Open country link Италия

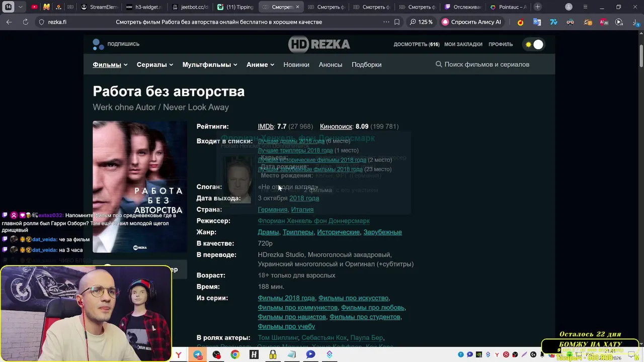(x=302, y=209)
